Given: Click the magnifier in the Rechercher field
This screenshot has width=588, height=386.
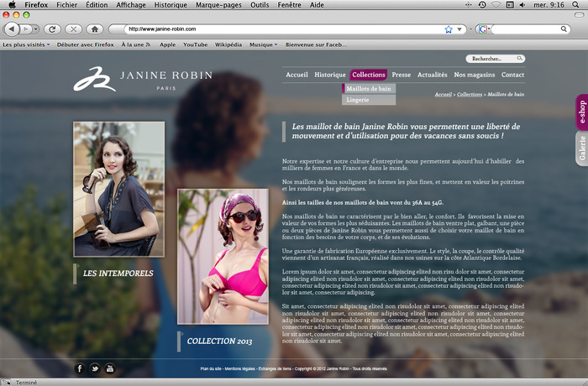Looking at the screenshot, I should 520,59.
